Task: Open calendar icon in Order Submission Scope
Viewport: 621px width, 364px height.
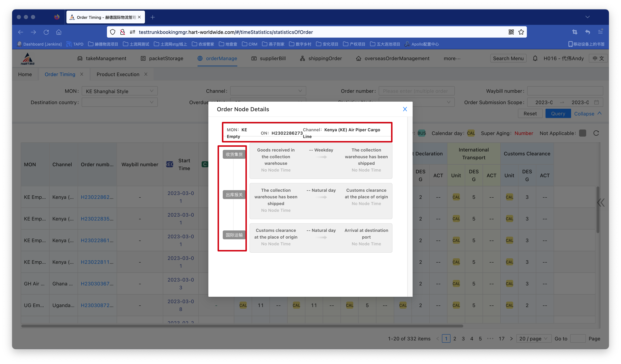Action: point(596,102)
